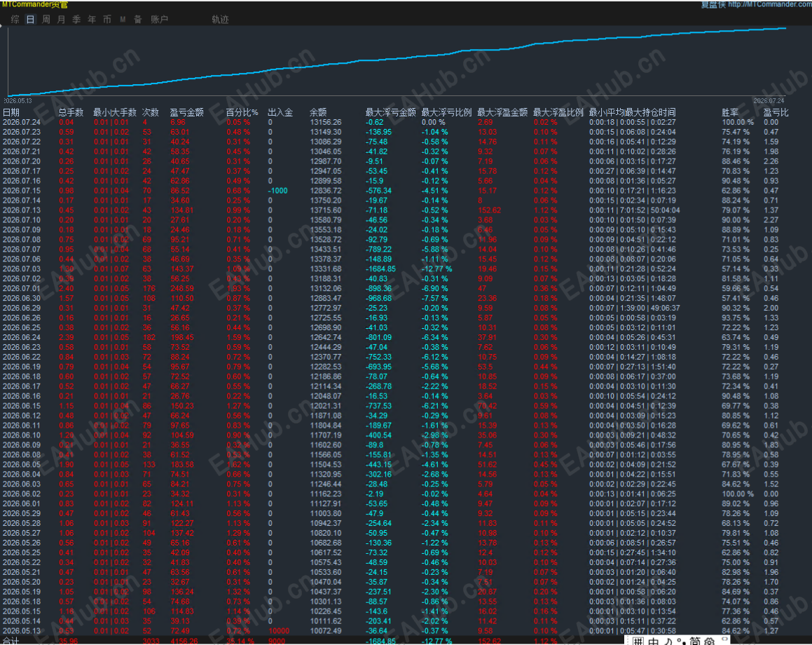This screenshot has width=812, height=645.
Task: Click the total trade count 3033 cell
Action: tap(151, 641)
